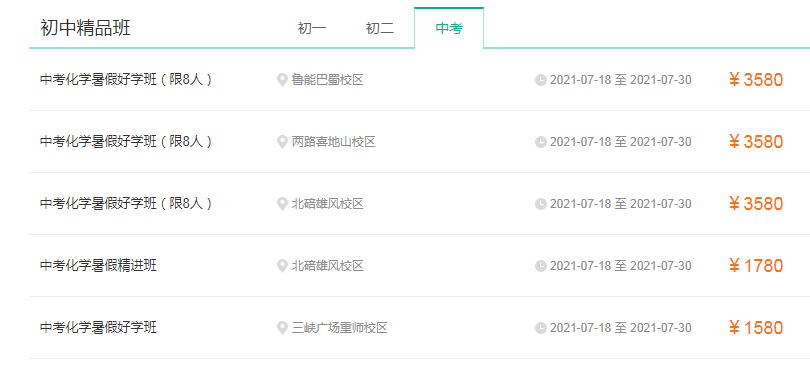Open the 中考化学暑假精进班 course

98,266
